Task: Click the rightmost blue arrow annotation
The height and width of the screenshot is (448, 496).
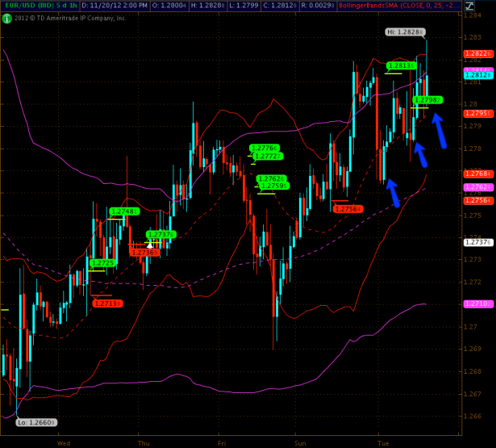Action: [x=440, y=131]
